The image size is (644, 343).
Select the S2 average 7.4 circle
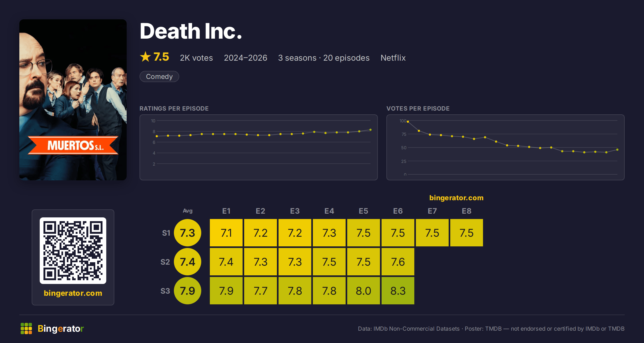click(x=188, y=262)
